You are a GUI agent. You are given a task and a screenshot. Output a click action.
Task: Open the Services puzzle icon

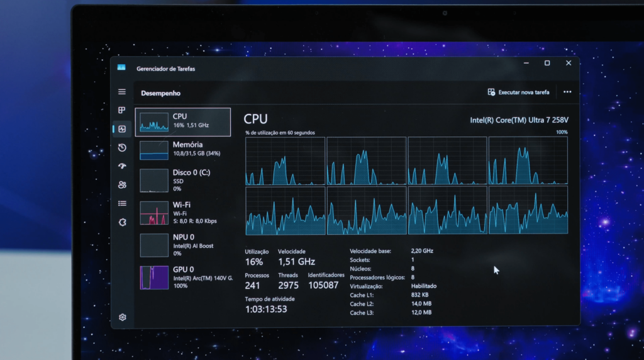123,222
